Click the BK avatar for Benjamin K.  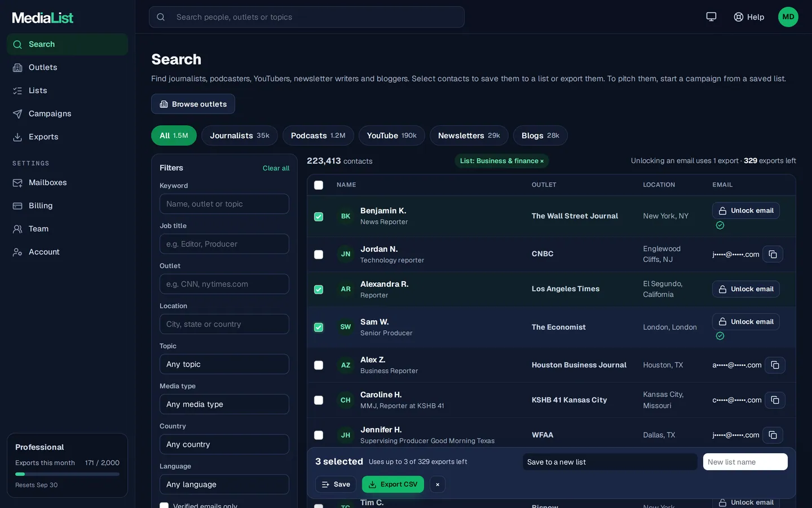click(x=346, y=216)
